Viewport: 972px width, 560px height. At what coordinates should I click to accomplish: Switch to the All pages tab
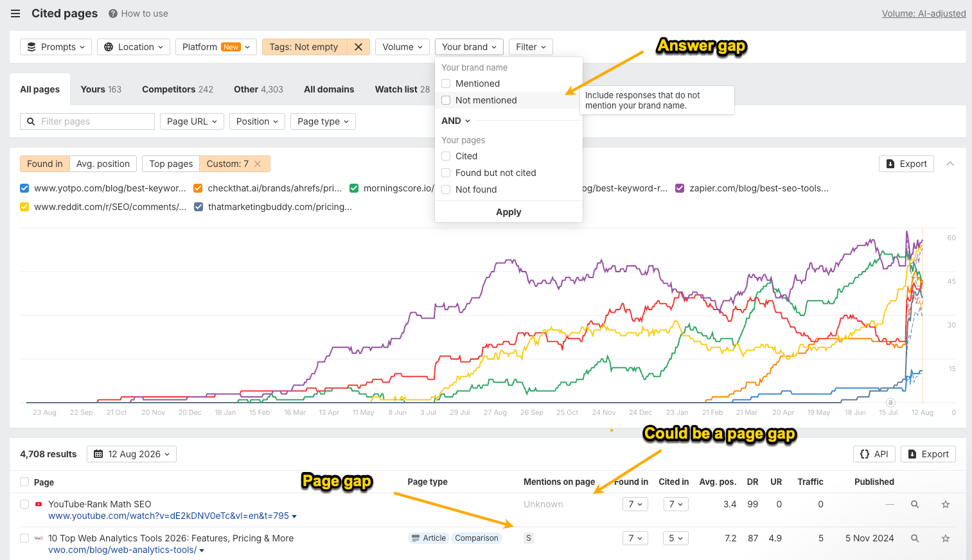point(40,89)
